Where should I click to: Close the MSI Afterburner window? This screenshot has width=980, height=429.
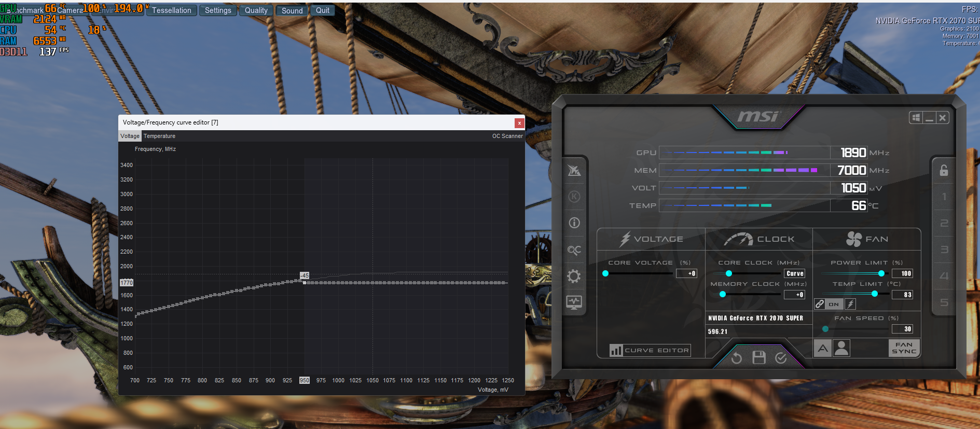point(943,118)
